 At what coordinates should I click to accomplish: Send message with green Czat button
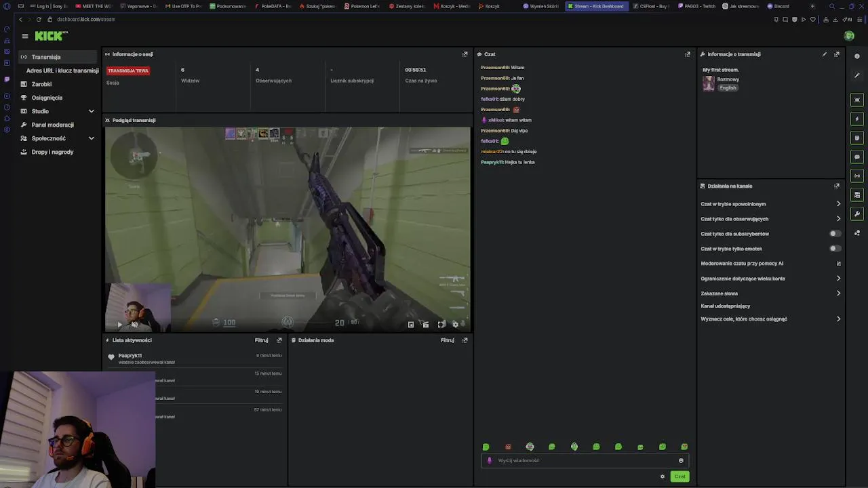[x=679, y=476]
